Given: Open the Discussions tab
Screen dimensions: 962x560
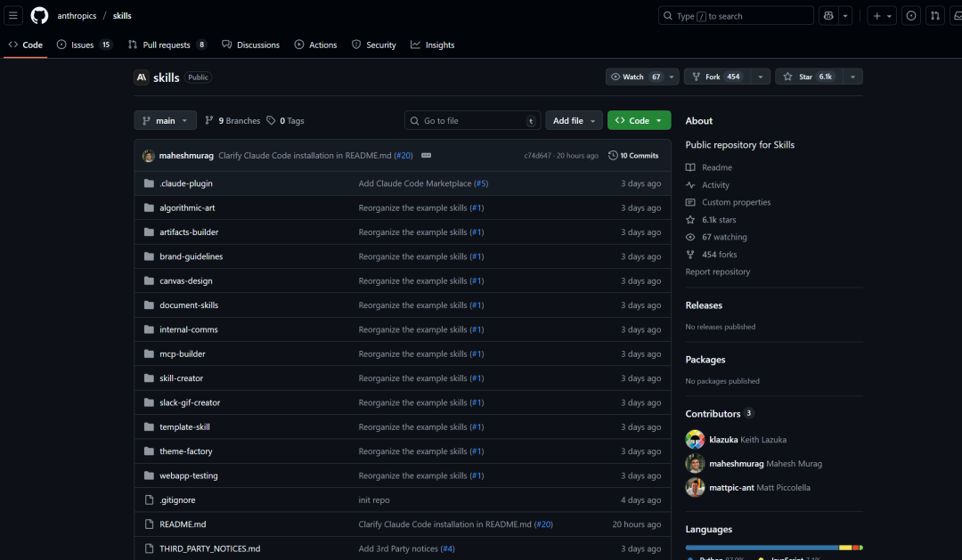Looking at the screenshot, I should pos(250,45).
